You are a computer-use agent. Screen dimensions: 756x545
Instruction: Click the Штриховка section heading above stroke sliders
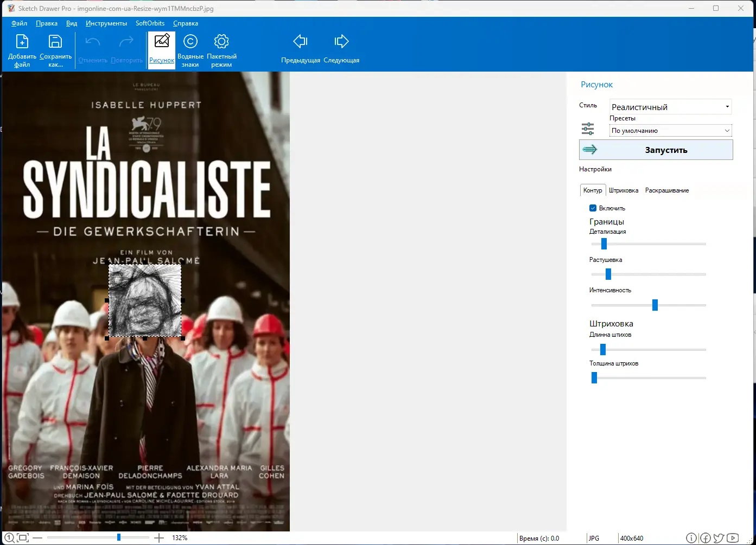(x=611, y=324)
